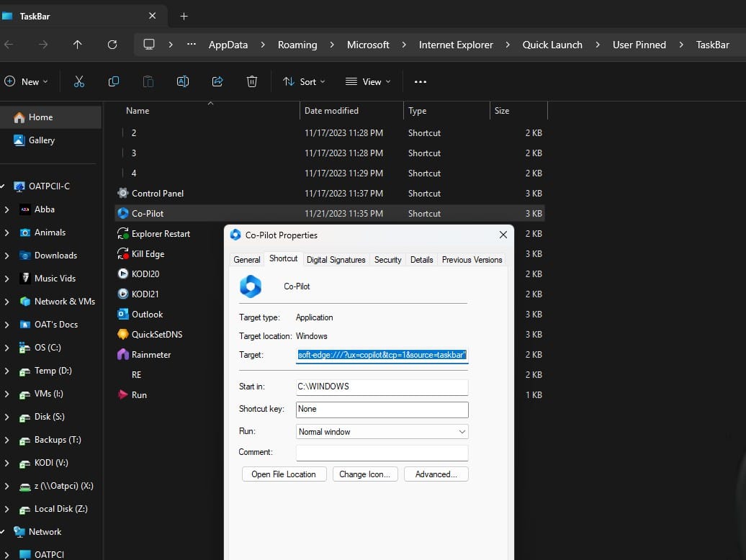Click the Shortcut key field
The width and height of the screenshot is (746, 560).
[x=382, y=410]
